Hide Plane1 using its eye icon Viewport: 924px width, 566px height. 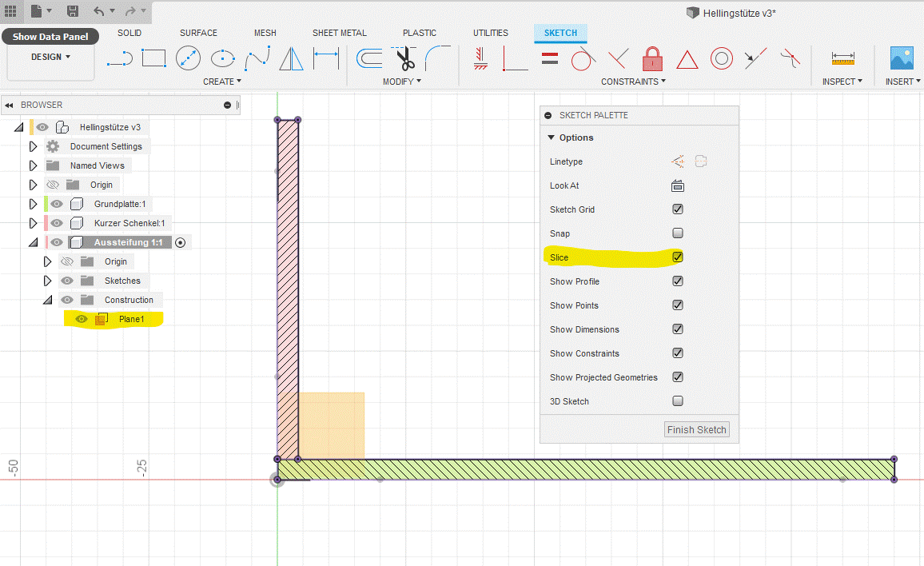[x=81, y=319]
